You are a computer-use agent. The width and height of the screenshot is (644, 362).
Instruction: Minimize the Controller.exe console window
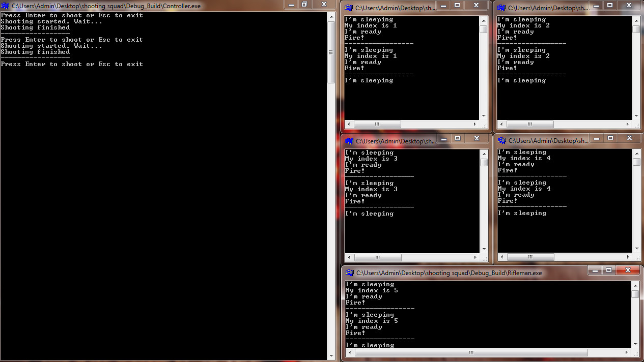291,5
